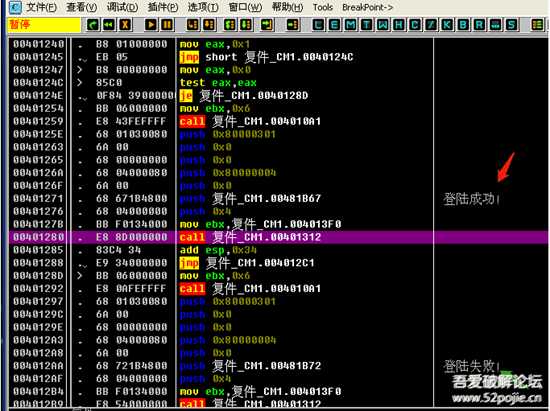Click the Close program X toolbar icon
550x411 pixels.
pyautogui.click(x=125, y=25)
